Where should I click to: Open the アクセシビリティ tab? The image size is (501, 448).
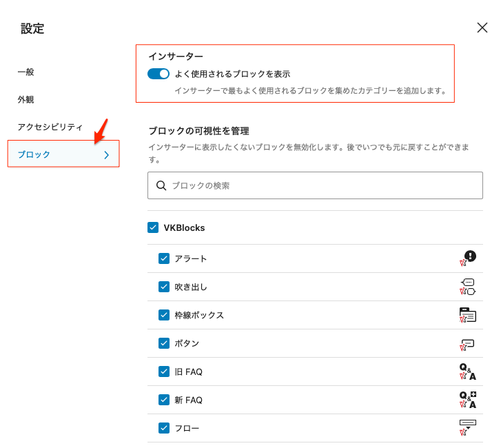coord(50,127)
